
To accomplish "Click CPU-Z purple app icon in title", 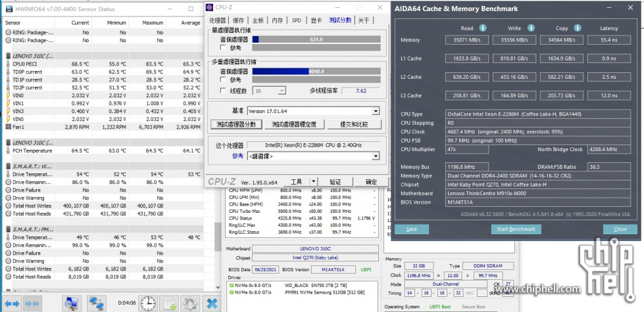I will click(209, 7).
